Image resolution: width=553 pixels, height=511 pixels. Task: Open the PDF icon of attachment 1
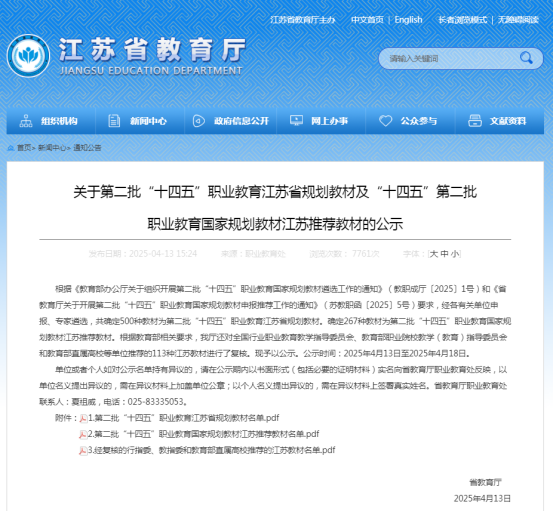tap(83, 419)
